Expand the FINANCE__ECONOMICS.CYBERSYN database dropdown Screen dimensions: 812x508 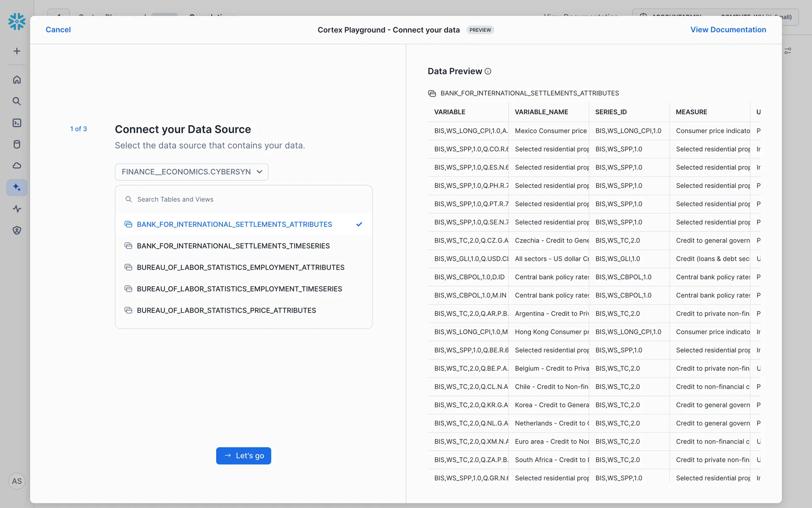(192, 172)
